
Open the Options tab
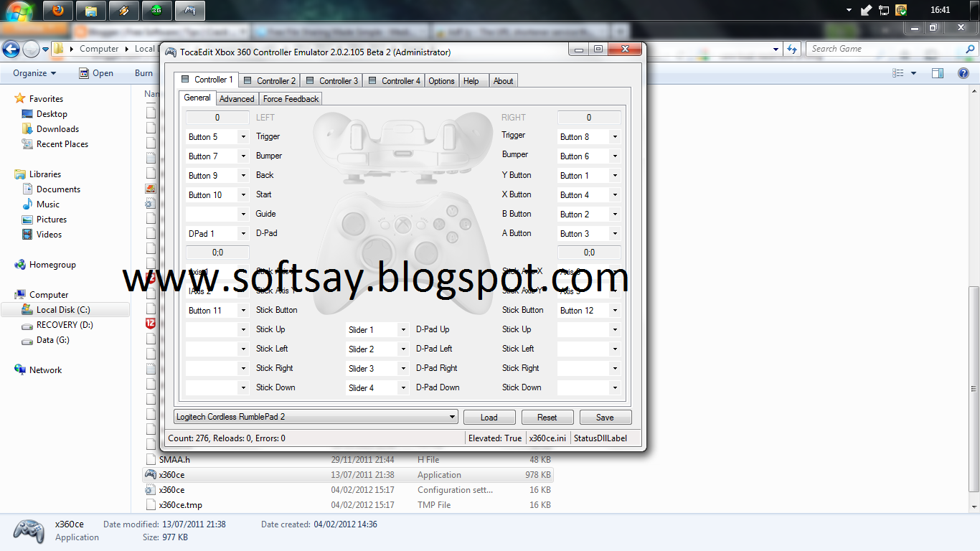click(x=442, y=81)
